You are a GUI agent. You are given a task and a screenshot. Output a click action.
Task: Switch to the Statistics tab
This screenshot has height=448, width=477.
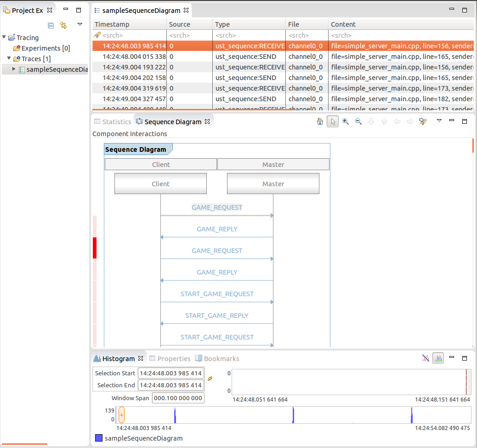[113, 122]
